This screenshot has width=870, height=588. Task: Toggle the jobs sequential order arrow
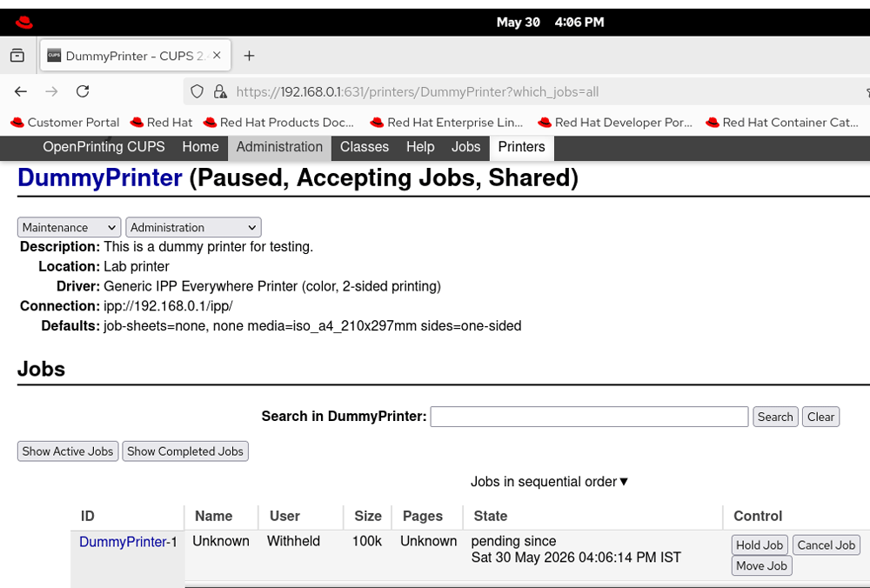[624, 482]
